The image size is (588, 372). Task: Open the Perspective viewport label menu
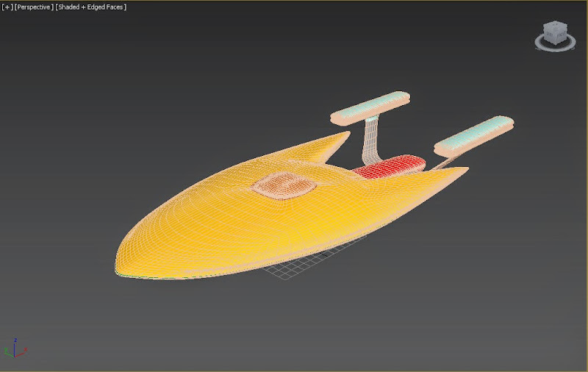[34, 7]
